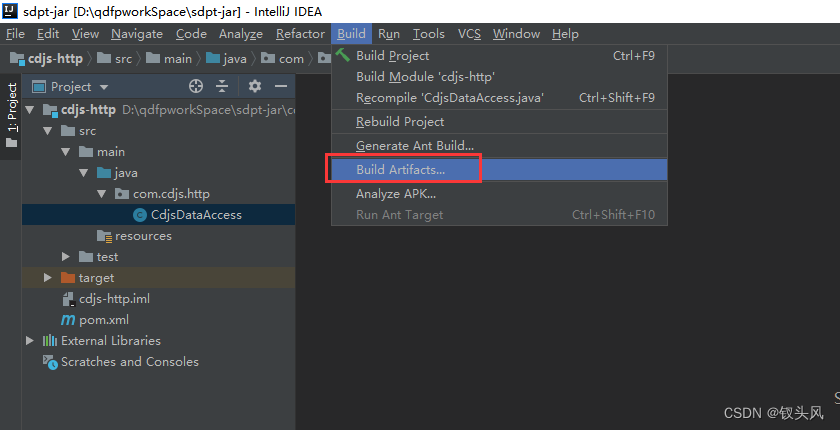Click the Maven pom.xml file icon

(68, 320)
